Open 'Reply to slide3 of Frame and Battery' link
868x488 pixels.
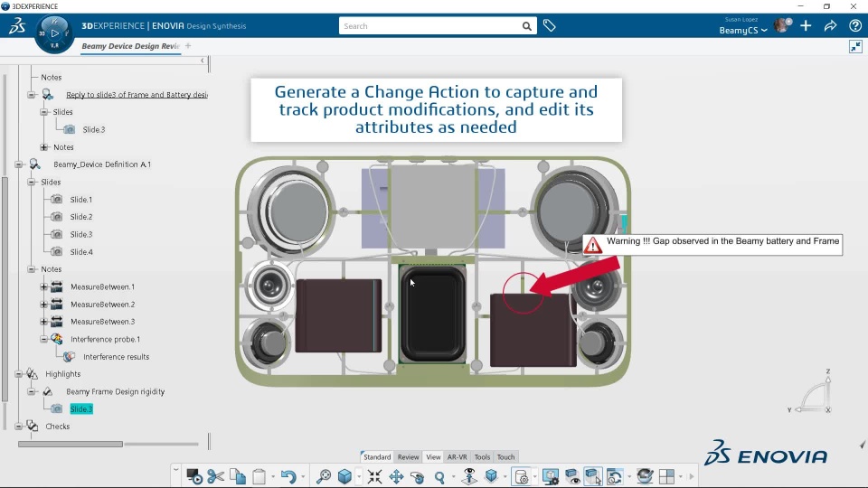pyautogui.click(x=137, y=95)
